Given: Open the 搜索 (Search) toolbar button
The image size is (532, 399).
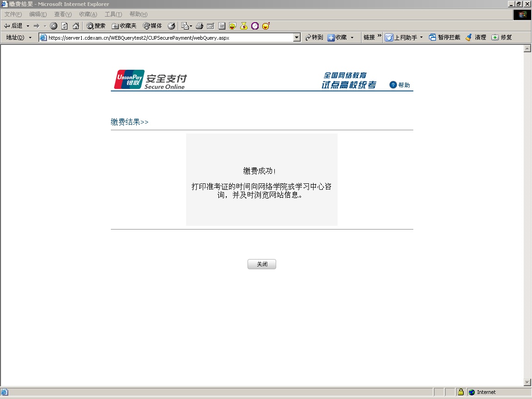Looking at the screenshot, I should tap(96, 26).
